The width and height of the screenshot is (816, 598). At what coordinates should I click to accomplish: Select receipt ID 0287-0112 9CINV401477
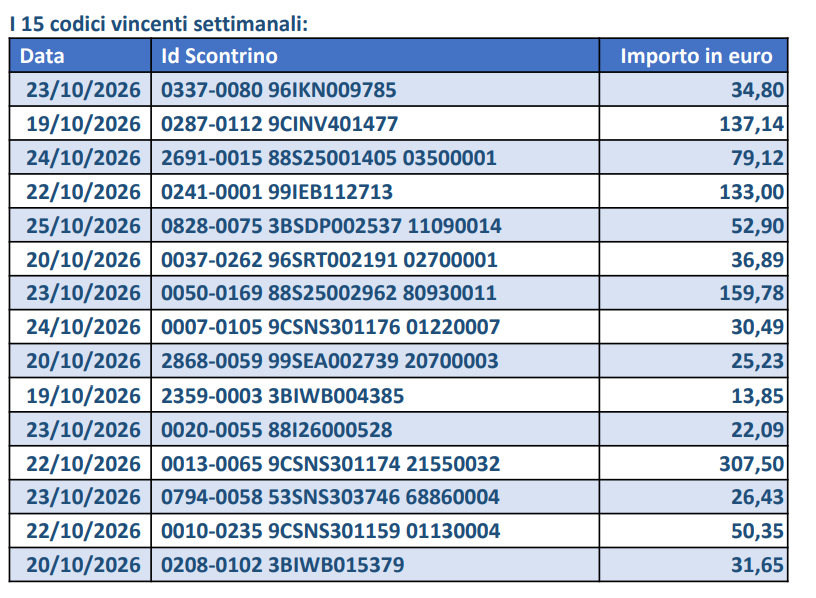point(279,124)
